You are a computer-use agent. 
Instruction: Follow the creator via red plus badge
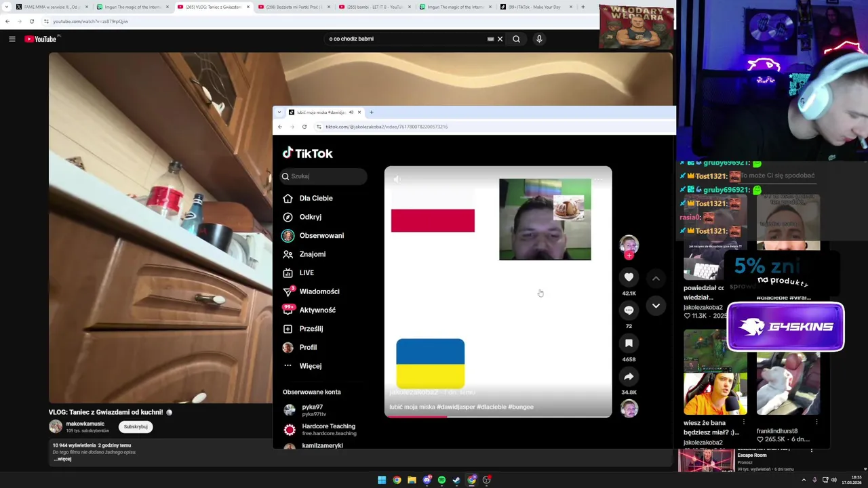pyautogui.click(x=629, y=256)
